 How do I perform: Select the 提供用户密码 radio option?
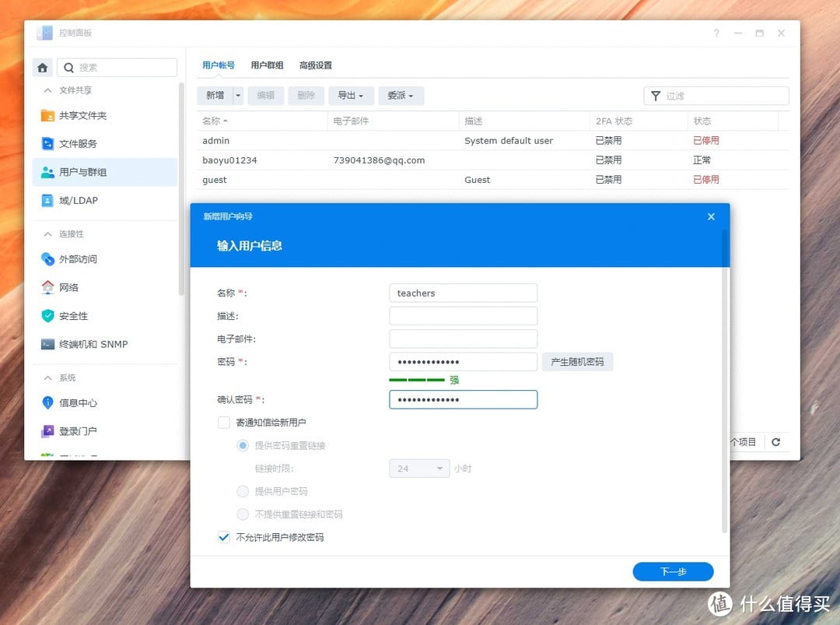(x=243, y=491)
